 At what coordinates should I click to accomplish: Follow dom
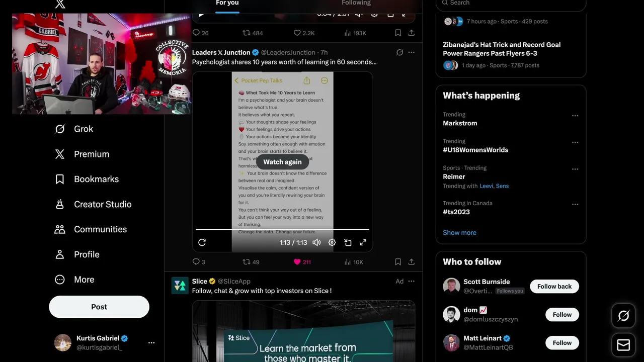point(562,315)
